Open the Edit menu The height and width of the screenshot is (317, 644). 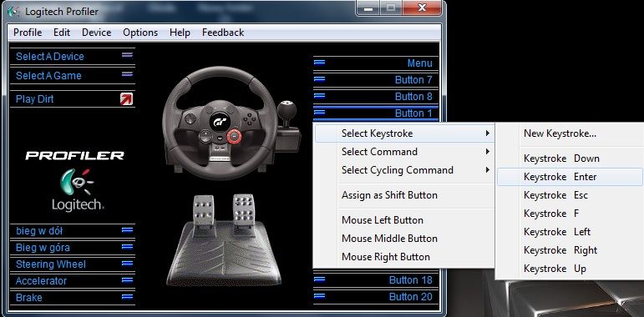(x=62, y=33)
